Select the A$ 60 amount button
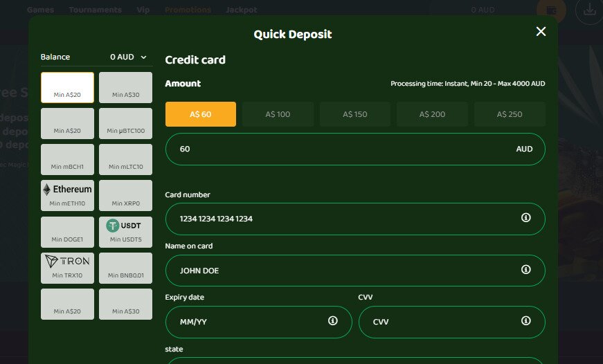Screen dimensions: 603x364 click(201, 114)
